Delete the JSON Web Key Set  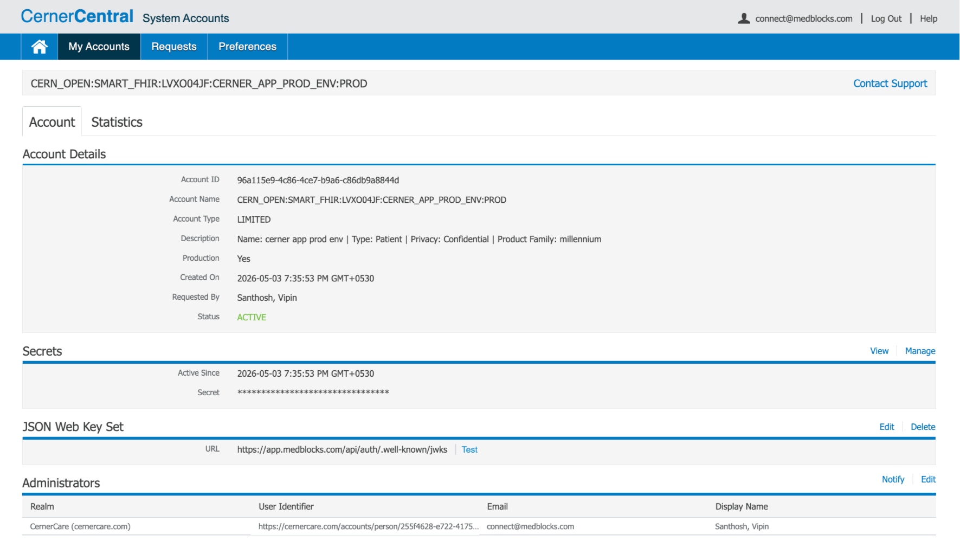pos(923,427)
